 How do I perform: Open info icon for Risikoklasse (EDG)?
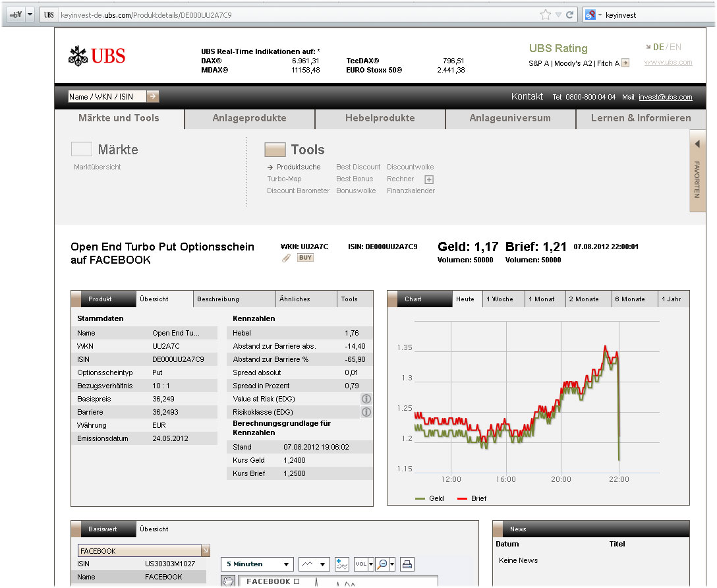(x=366, y=412)
